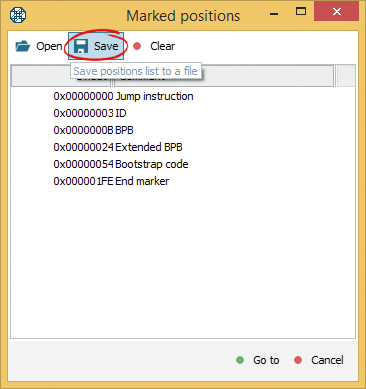Select the 0x00000003 offset cell
This screenshot has width=366, height=389.
(x=83, y=113)
